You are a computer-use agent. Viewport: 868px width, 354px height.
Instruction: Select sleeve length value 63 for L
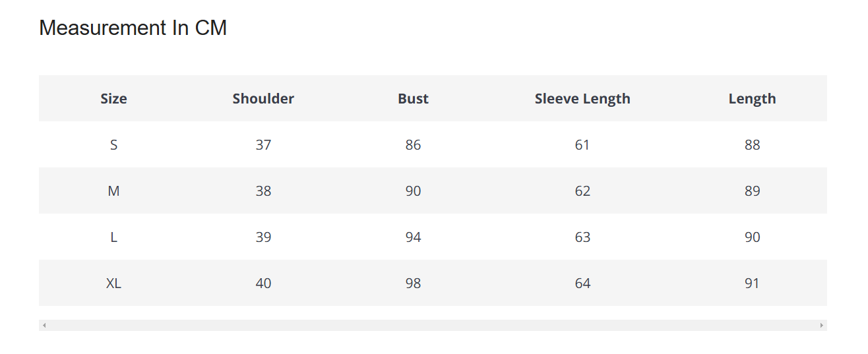click(x=582, y=237)
